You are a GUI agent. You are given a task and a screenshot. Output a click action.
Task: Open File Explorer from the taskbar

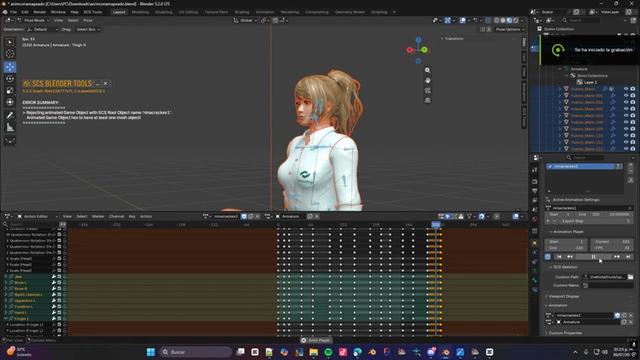313,352
